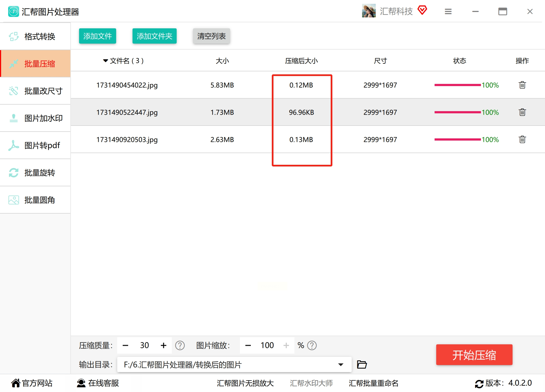The image size is (545, 392).
Task: Click the version refresh icon
Action: (x=479, y=384)
